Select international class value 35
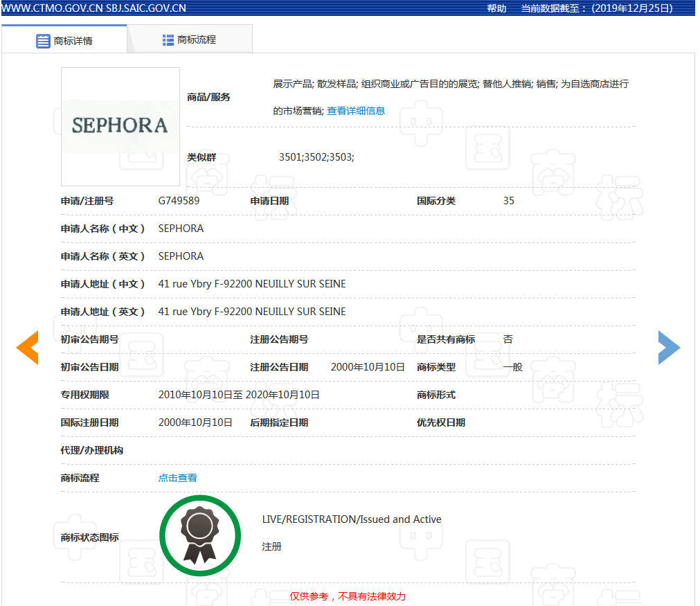The width and height of the screenshot is (700, 606). (508, 201)
